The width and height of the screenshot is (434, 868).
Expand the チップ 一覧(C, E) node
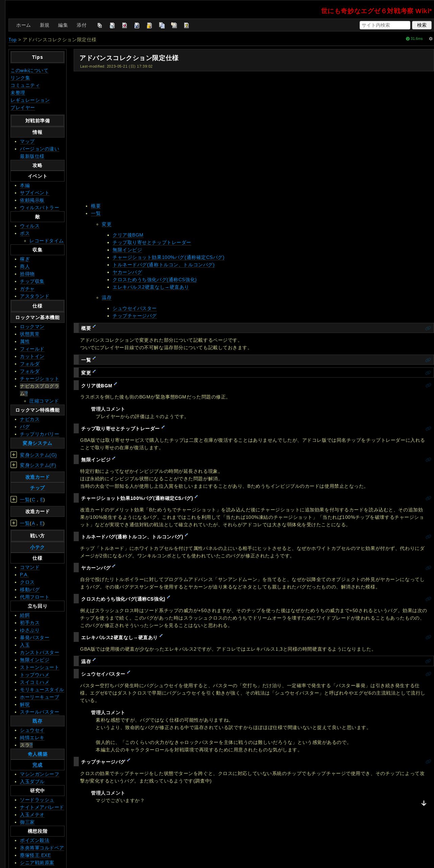14,499
